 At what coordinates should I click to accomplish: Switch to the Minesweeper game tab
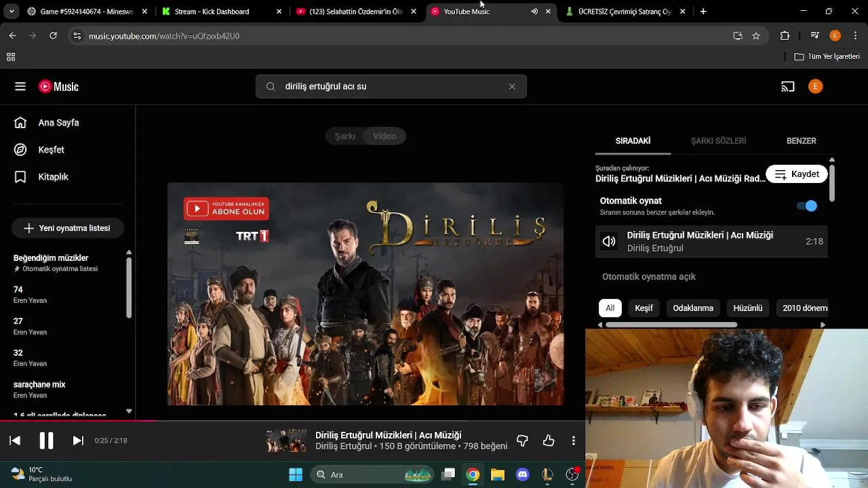87,12
